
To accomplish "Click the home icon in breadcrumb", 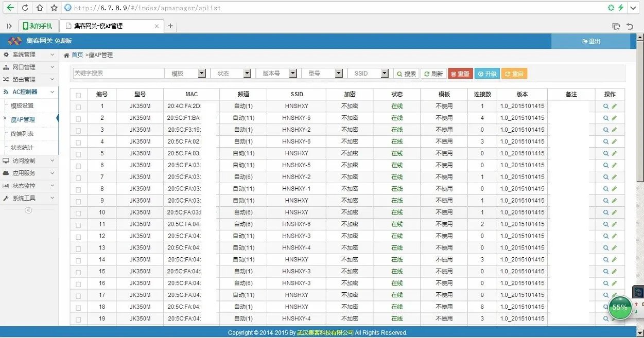I will 66,55.
